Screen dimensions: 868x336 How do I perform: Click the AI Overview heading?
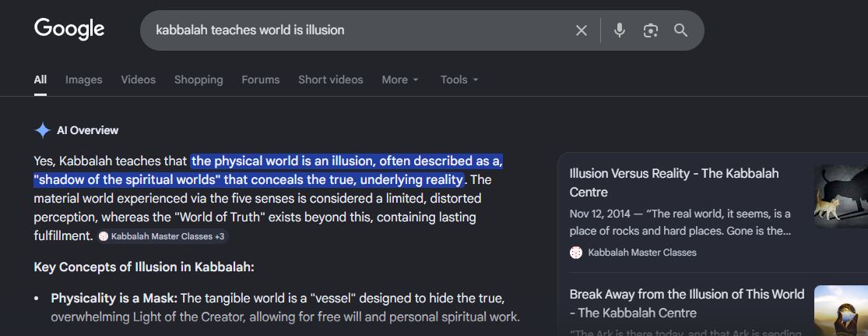coord(87,130)
